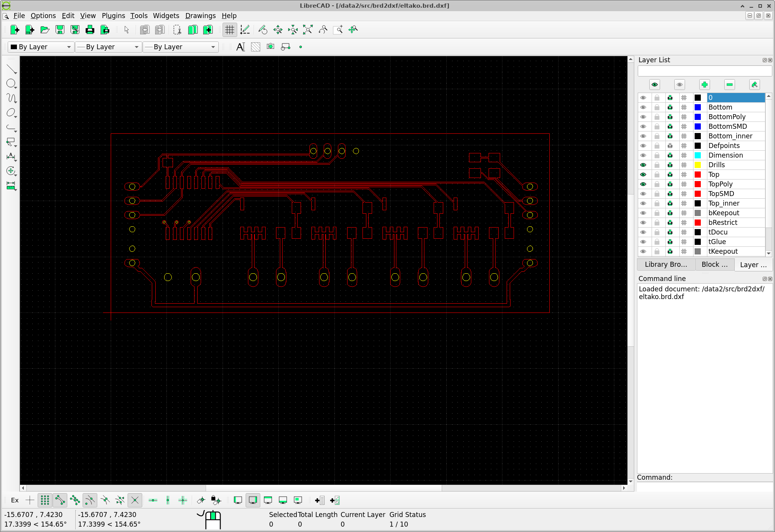Open the color By Layer dropdown
775x532 pixels.
click(41, 47)
